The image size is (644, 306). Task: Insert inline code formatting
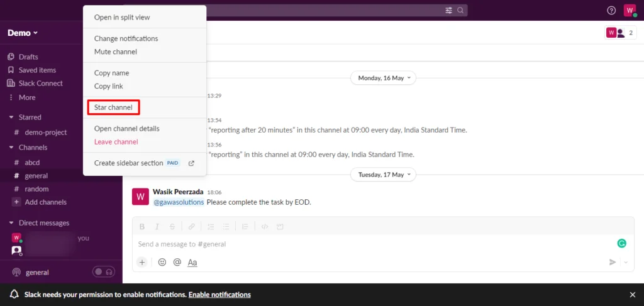[x=265, y=226]
